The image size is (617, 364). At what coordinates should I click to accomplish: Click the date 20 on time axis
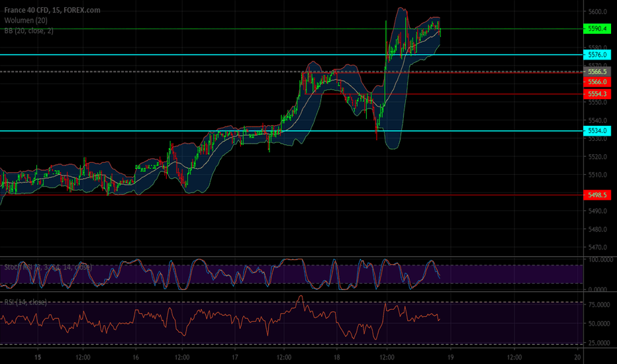[x=577, y=357]
